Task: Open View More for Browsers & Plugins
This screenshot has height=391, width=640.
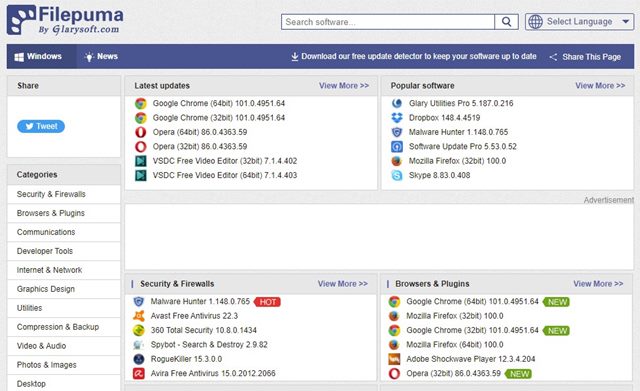Action: [598, 284]
